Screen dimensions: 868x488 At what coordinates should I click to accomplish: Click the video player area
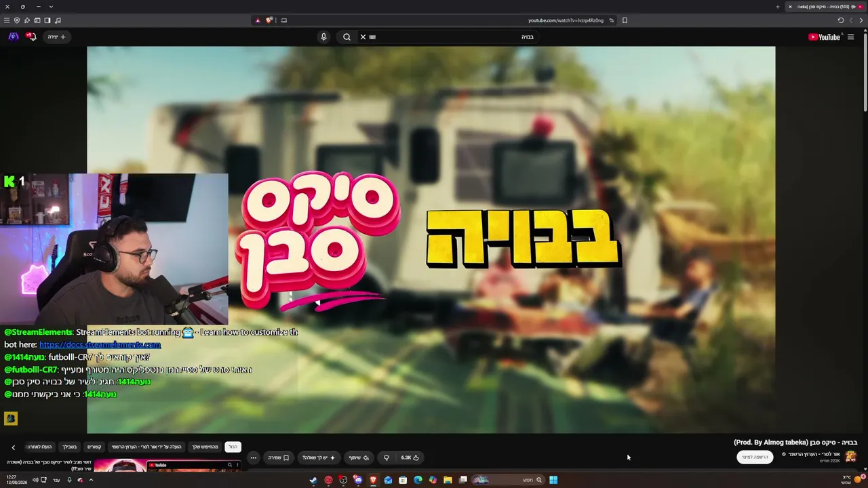[431, 239]
